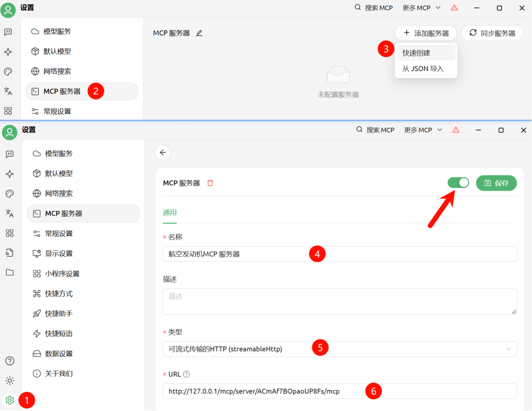Delete the server with the red trash icon
532x411 pixels.
[210, 183]
